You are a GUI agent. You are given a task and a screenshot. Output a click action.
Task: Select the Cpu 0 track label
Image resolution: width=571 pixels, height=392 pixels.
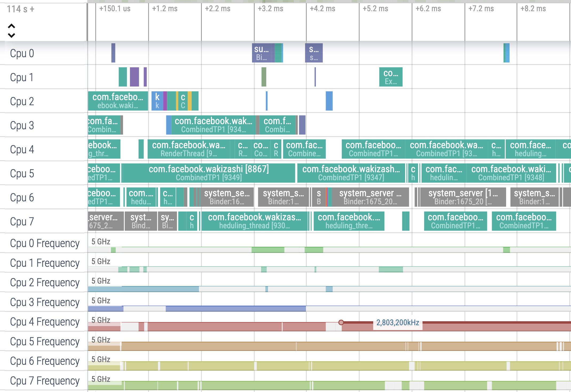pos(22,53)
